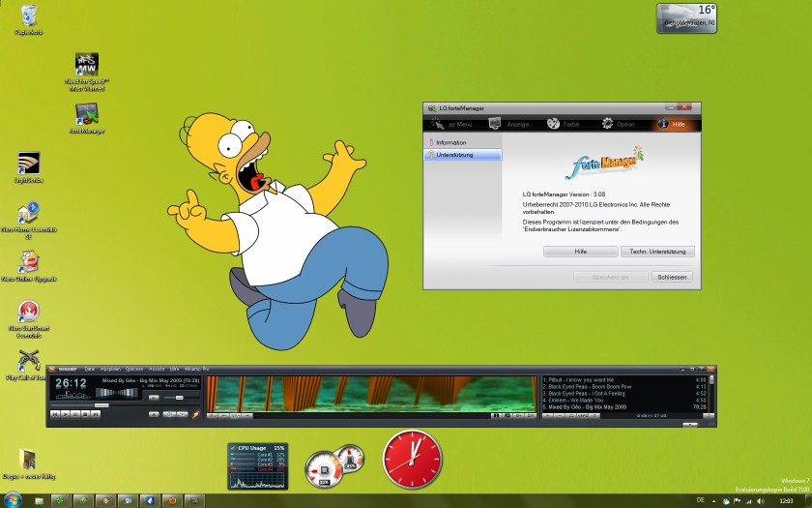The width and height of the screenshot is (812, 508).
Task: Select the Anzeige tab in forteManager
Action: click(x=508, y=124)
